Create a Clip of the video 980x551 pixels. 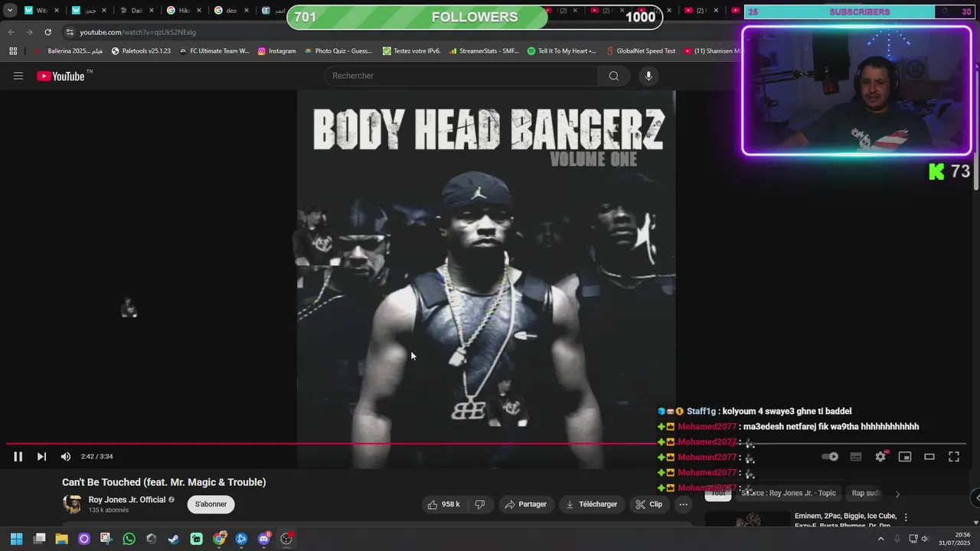[x=649, y=504]
